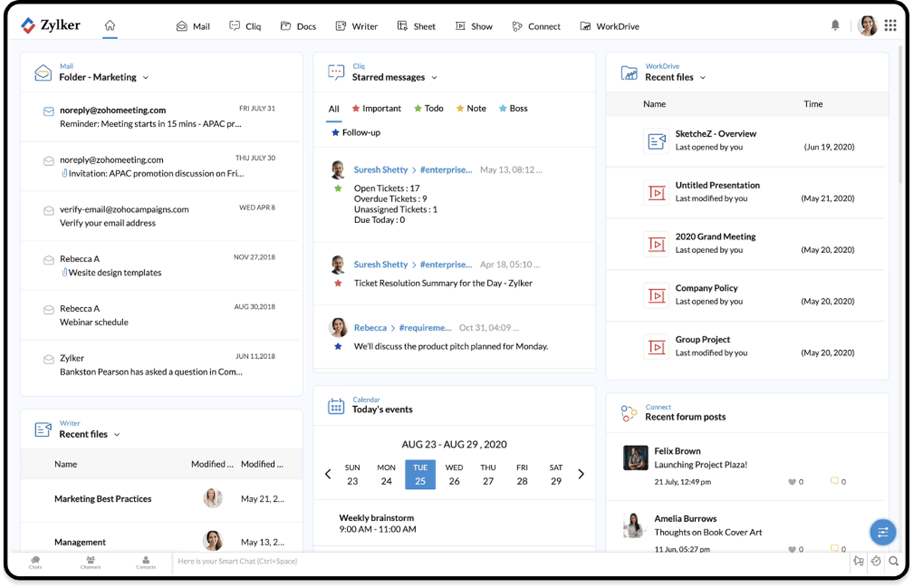Select Tuesday 25 in the calendar
The image size is (913, 588).
coord(420,475)
